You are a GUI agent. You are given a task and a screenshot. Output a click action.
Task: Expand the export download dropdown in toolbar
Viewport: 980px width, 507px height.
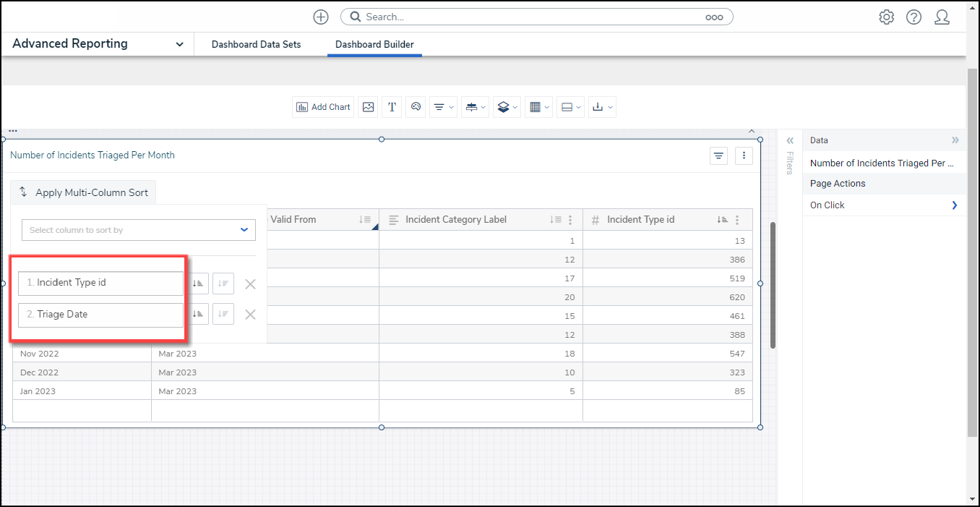tap(601, 107)
